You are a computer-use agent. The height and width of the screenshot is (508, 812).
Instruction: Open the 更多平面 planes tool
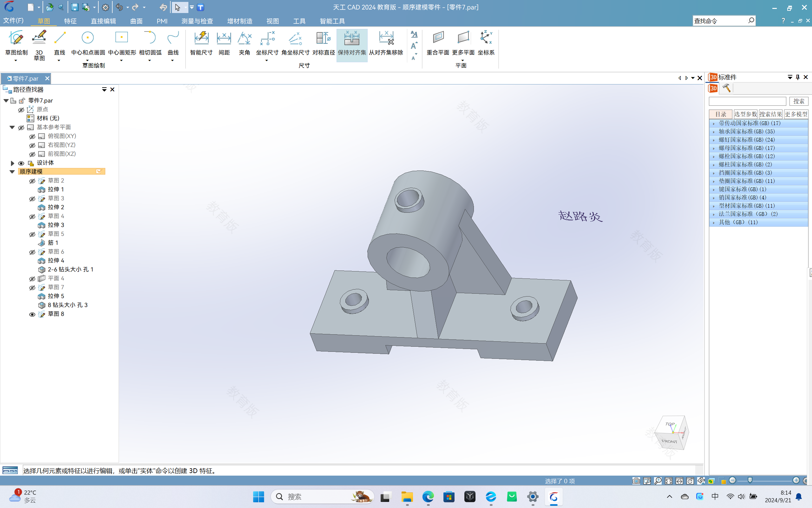pyautogui.click(x=463, y=43)
